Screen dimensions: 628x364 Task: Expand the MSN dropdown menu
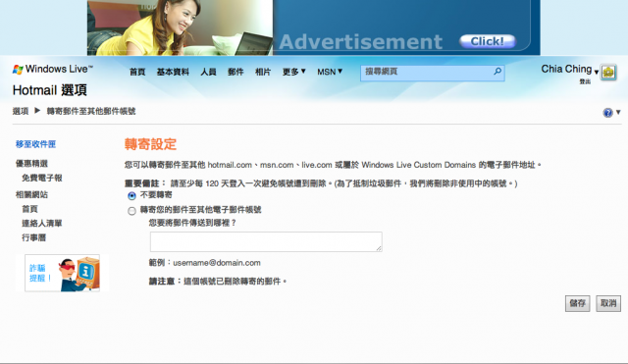(x=330, y=72)
